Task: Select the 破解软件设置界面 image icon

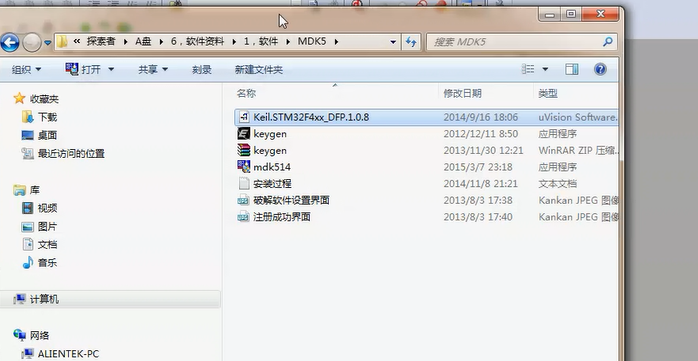Action: 243,200
